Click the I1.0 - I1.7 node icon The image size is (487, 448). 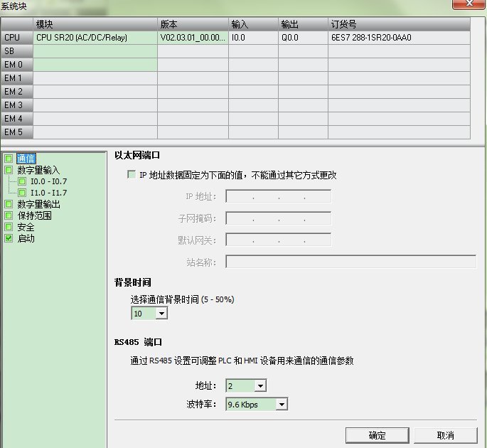[x=22, y=193]
